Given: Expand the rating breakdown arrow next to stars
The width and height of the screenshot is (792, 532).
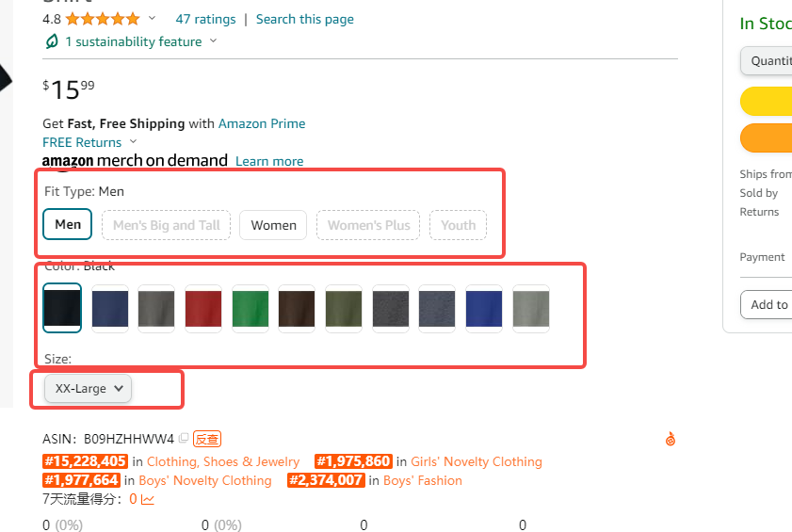Looking at the screenshot, I should pos(152,19).
